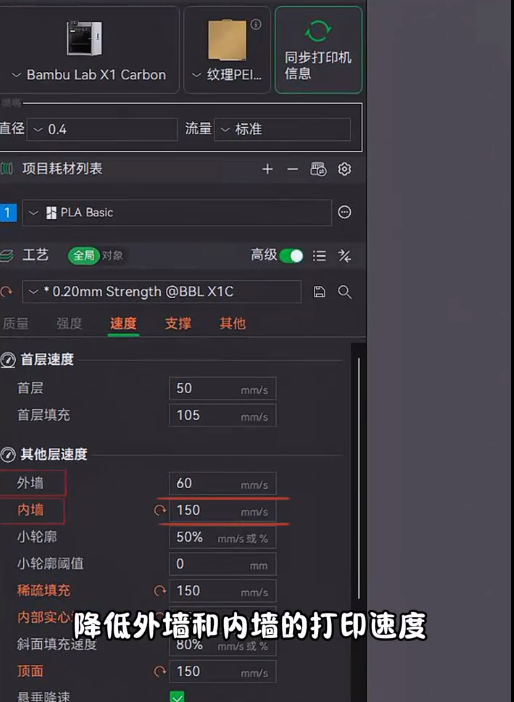Click the 工艺 process layers icon
The height and width of the screenshot is (702, 514).
point(6,256)
